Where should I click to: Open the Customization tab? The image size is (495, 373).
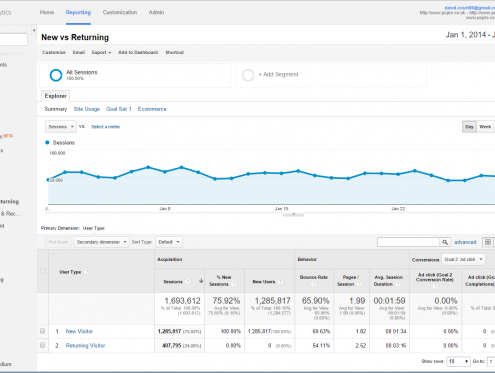(120, 12)
